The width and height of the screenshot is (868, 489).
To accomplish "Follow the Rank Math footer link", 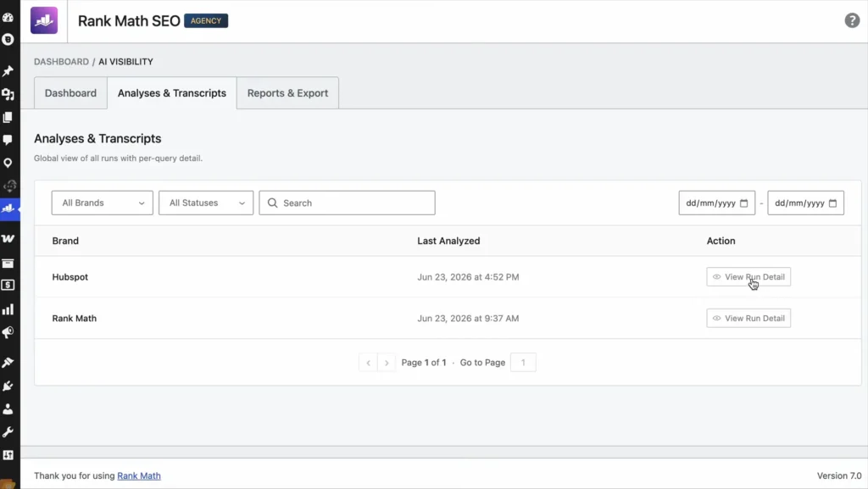I will coord(139,475).
